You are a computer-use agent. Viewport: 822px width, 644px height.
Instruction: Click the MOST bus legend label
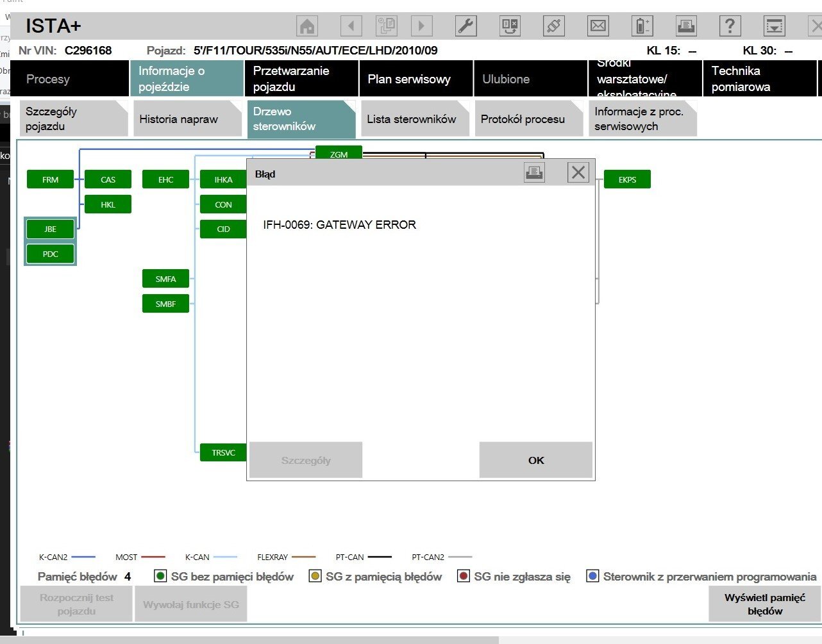coord(126,557)
